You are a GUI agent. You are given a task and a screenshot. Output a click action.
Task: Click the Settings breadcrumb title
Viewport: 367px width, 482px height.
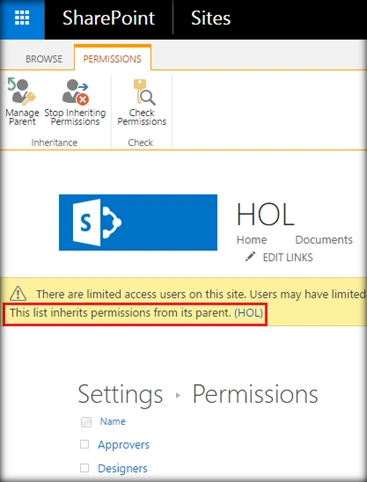[x=120, y=395]
